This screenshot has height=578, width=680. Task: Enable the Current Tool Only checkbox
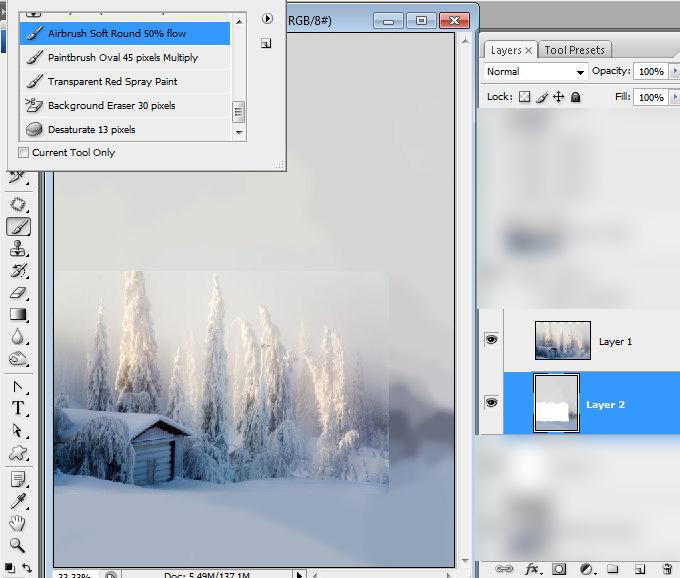[x=25, y=153]
